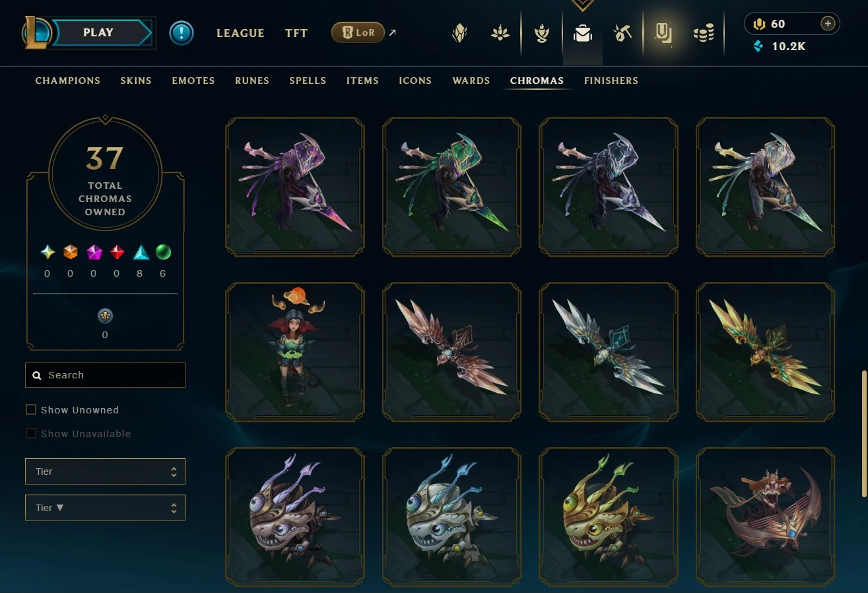Select the red-haired champion chroma thumbnail
868x593 pixels.
tap(295, 352)
